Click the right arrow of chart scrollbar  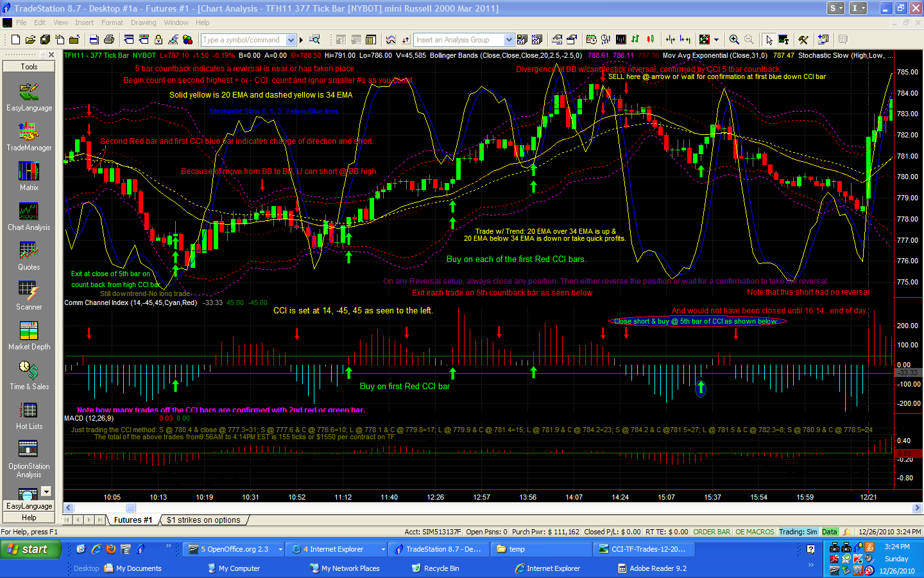917,508
